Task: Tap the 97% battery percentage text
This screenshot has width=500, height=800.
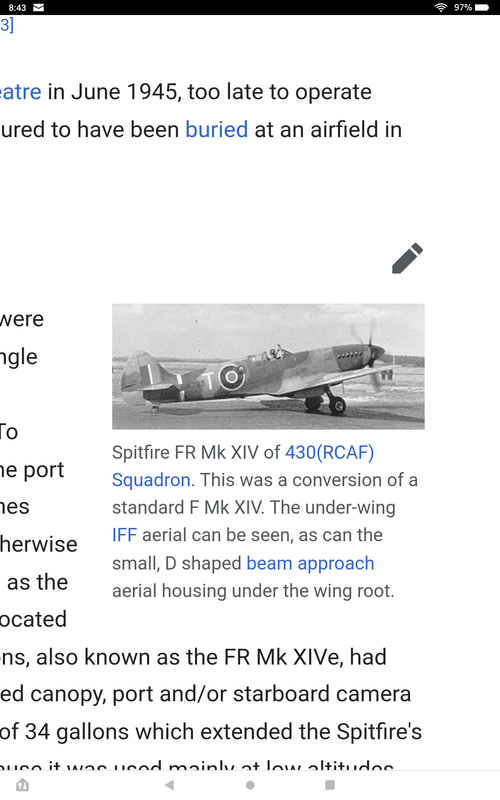Action: (463, 7)
